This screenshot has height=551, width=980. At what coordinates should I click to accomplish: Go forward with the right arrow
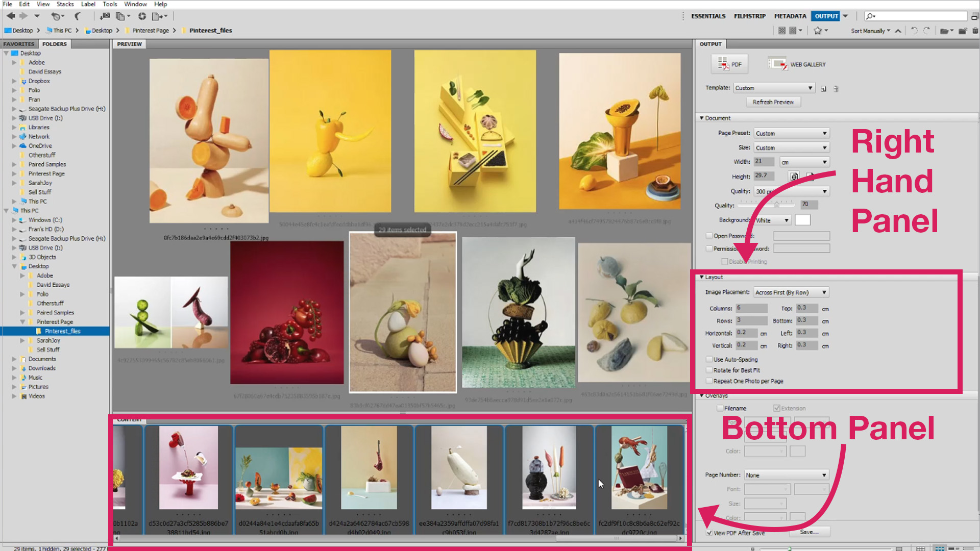[x=23, y=16]
